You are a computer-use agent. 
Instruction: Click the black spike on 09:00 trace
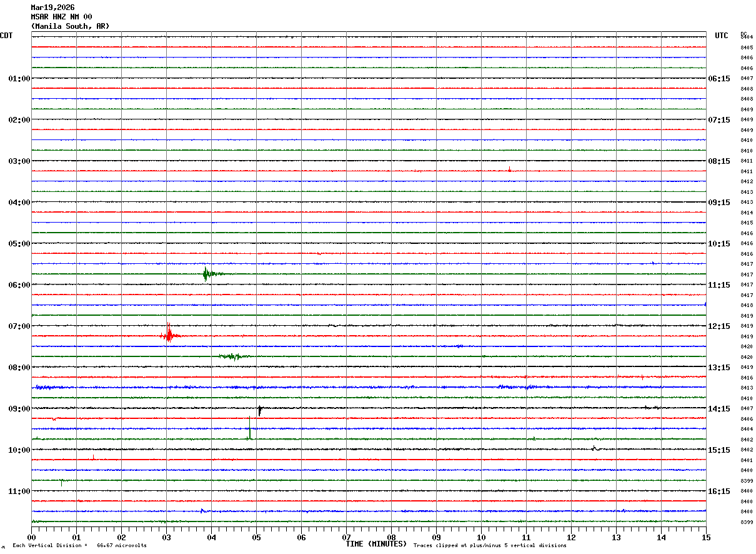pos(259,410)
